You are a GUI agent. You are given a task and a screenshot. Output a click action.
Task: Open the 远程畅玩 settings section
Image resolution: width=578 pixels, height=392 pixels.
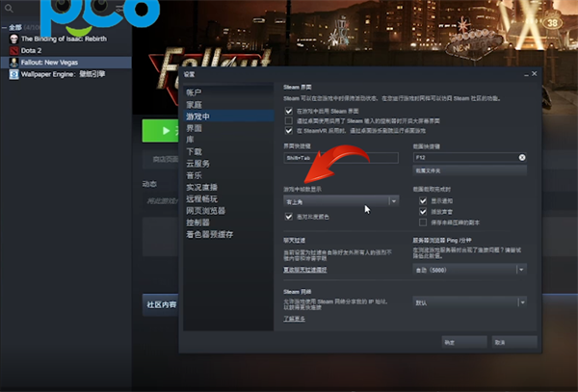tap(201, 199)
